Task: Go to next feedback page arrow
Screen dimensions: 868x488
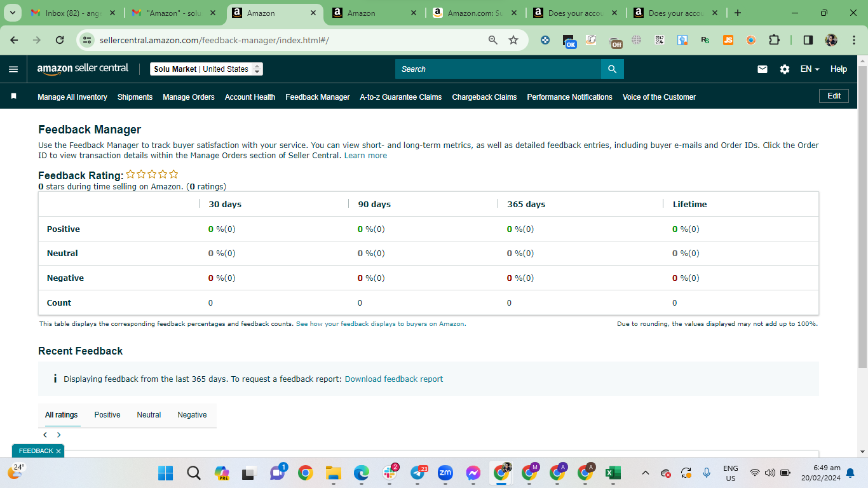Action: click(59, 435)
